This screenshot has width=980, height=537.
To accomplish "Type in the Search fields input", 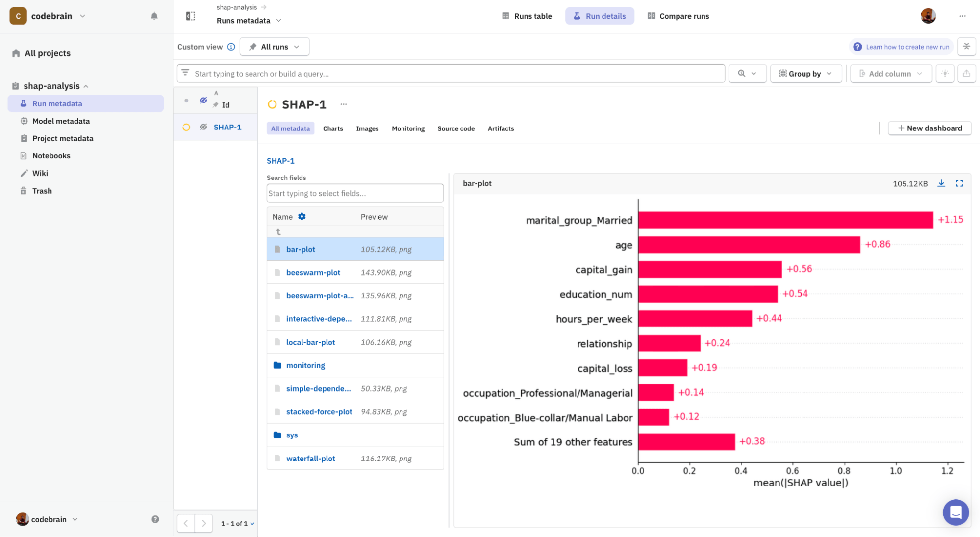I will pyautogui.click(x=354, y=193).
